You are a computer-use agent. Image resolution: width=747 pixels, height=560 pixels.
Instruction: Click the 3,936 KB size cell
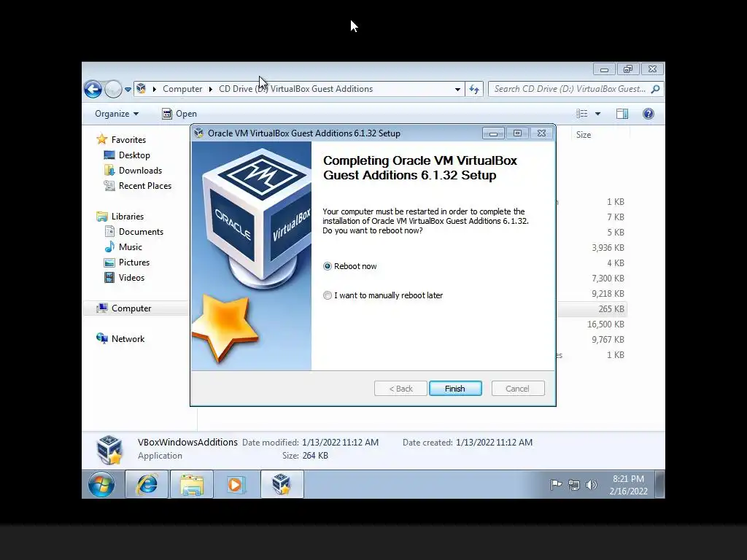[x=608, y=248]
